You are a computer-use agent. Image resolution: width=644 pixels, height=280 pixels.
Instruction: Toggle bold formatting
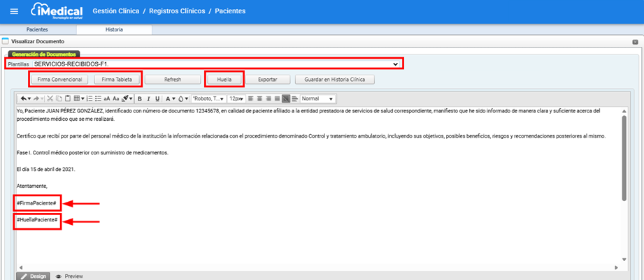coord(139,98)
